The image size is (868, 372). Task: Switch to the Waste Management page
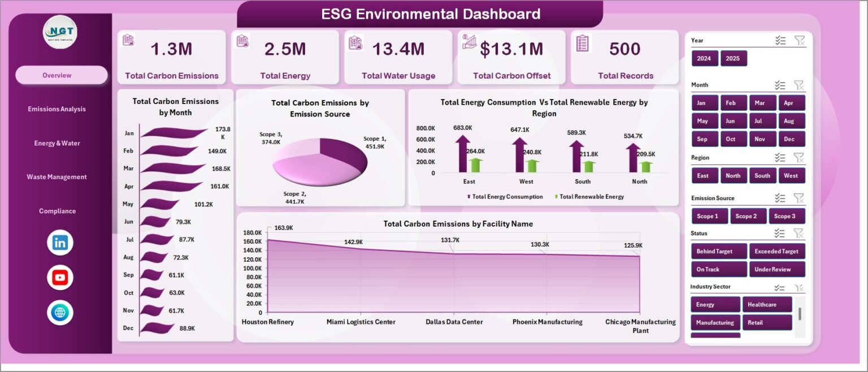point(57,177)
